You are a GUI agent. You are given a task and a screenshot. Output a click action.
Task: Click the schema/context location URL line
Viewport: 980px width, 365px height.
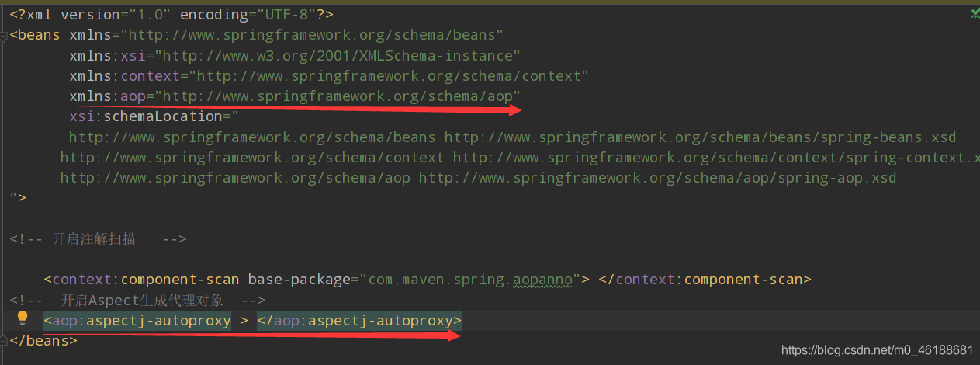(520, 158)
